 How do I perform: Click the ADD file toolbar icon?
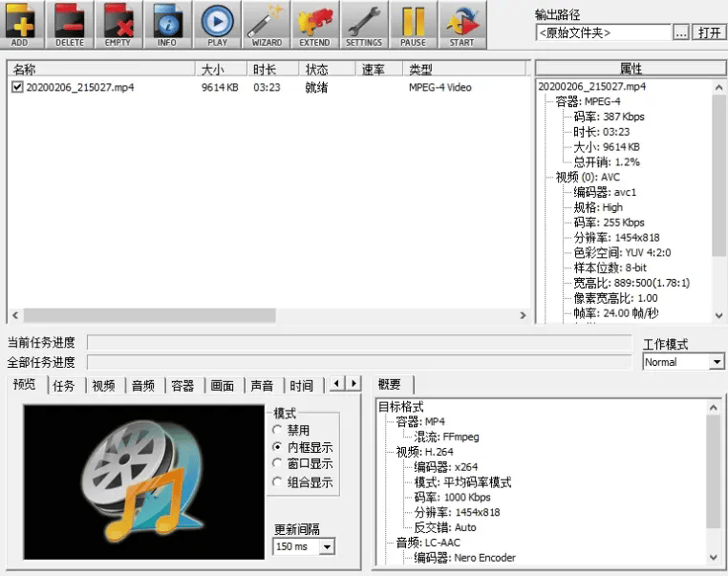coord(21,24)
